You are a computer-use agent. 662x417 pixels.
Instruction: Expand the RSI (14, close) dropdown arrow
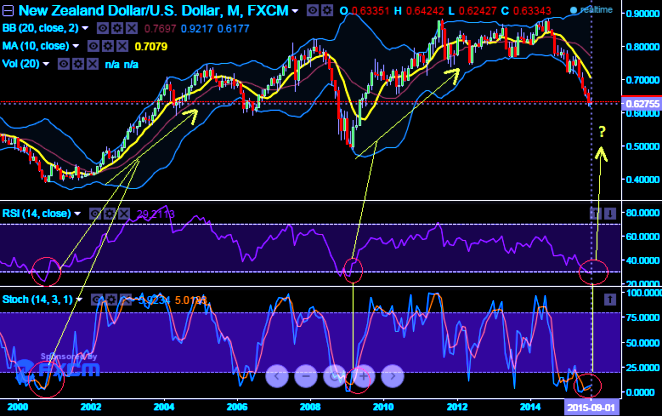click(x=77, y=214)
